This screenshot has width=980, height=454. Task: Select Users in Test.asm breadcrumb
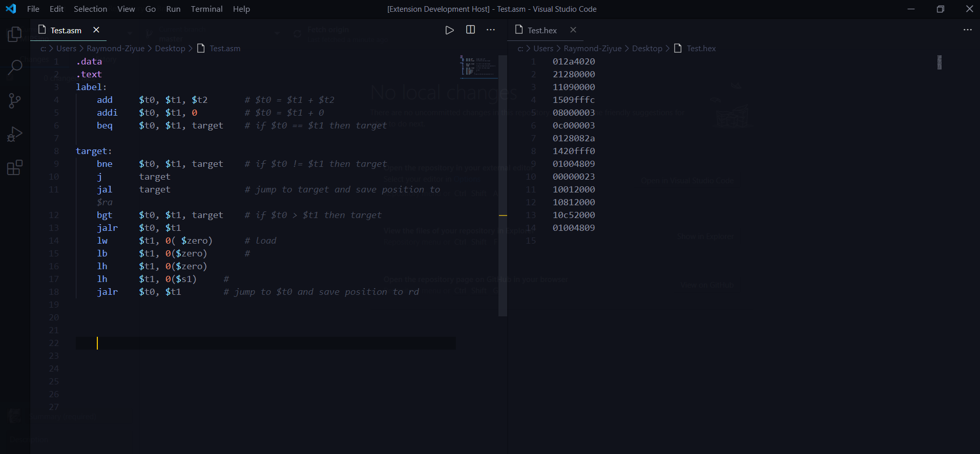click(66, 48)
